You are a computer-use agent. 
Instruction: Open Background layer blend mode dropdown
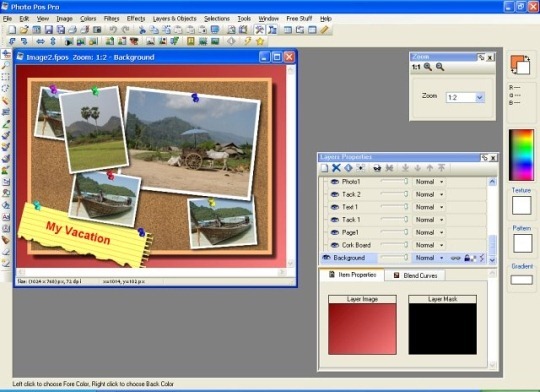(x=429, y=258)
